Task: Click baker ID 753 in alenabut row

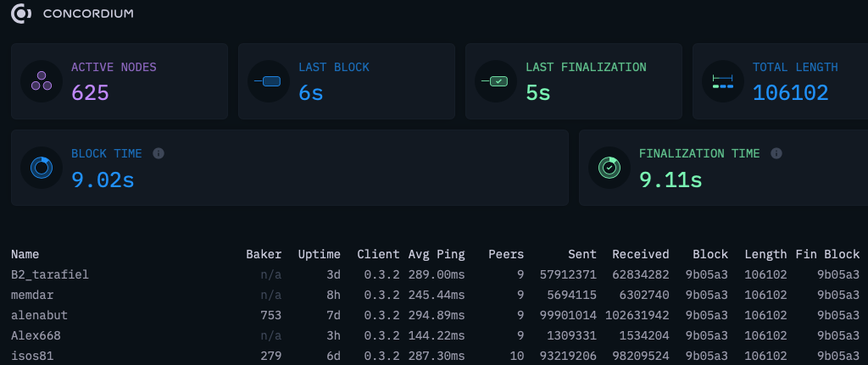Action: (270, 315)
